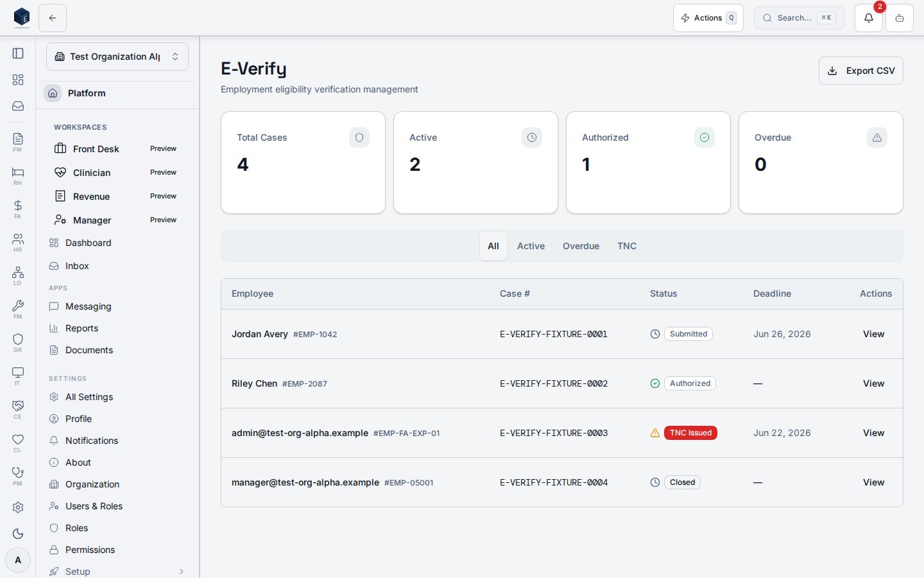Export cases as CSV
The width and height of the screenshot is (924, 578).
click(x=861, y=71)
